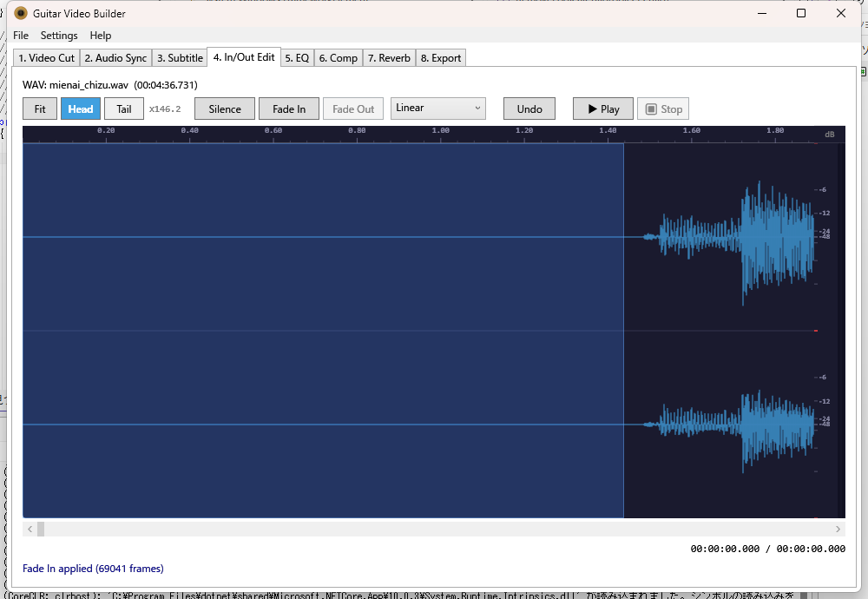The image size is (868, 599).
Task: Open the Settings menu
Action: 59,36
